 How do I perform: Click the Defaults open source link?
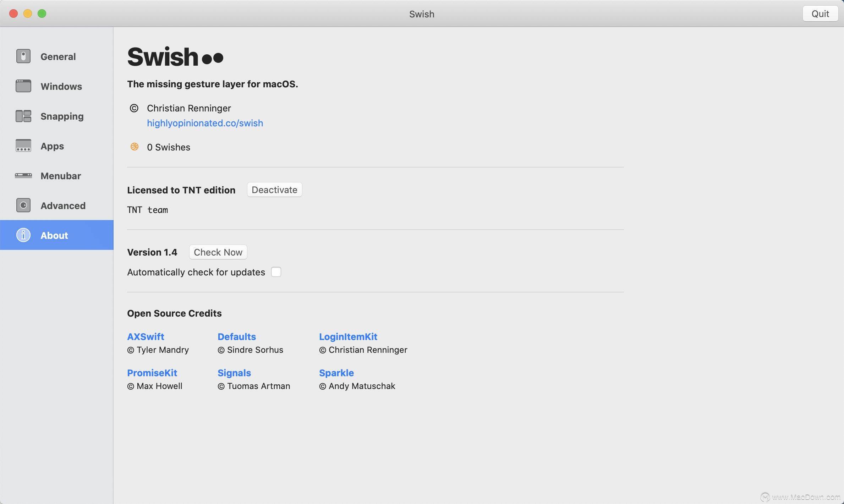click(x=236, y=336)
